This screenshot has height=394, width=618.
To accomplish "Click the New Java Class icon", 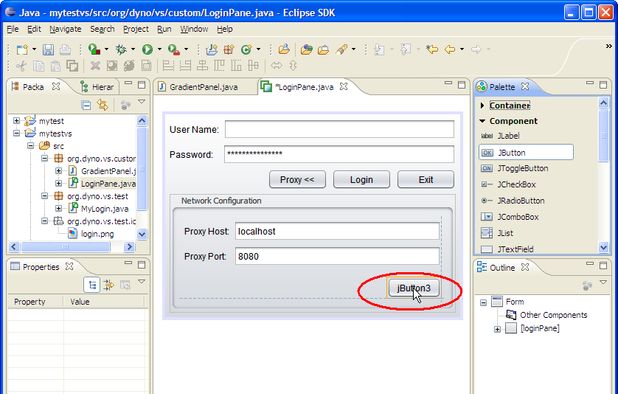I will [x=246, y=50].
